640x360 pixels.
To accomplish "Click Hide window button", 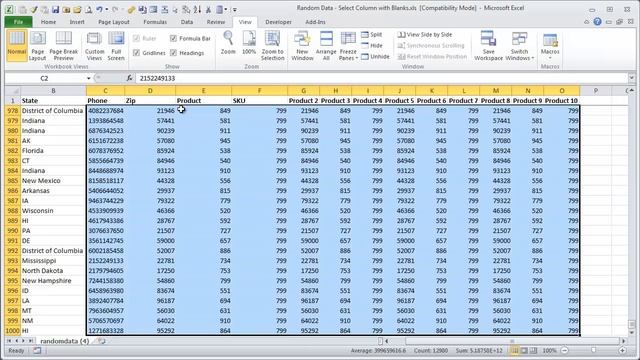I will [x=372, y=46].
